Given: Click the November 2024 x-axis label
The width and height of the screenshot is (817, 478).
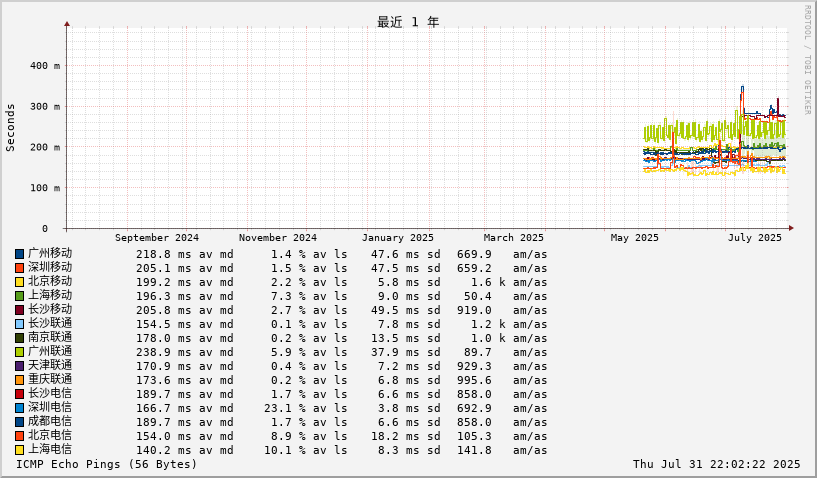Looking at the screenshot, I should coord(278,238).
